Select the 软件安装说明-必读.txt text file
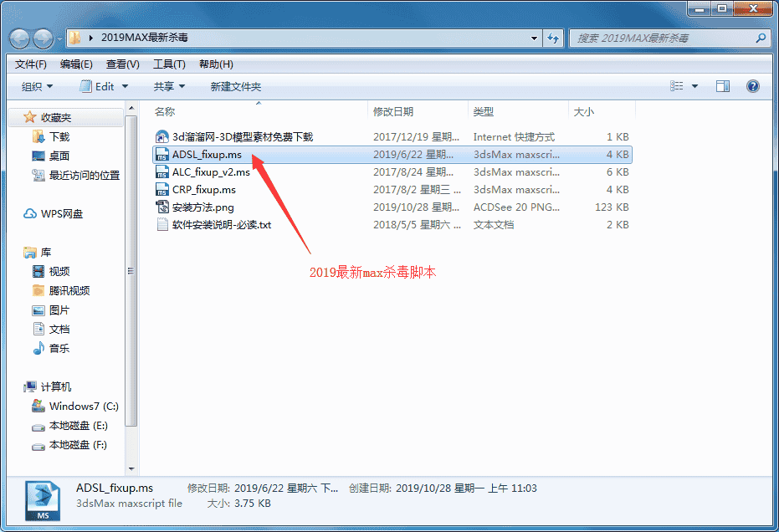779x532 pixels. [221, 225]
